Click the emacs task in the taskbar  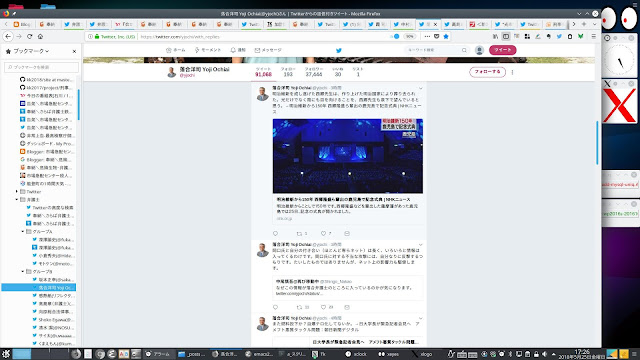(x=259, y=354)
